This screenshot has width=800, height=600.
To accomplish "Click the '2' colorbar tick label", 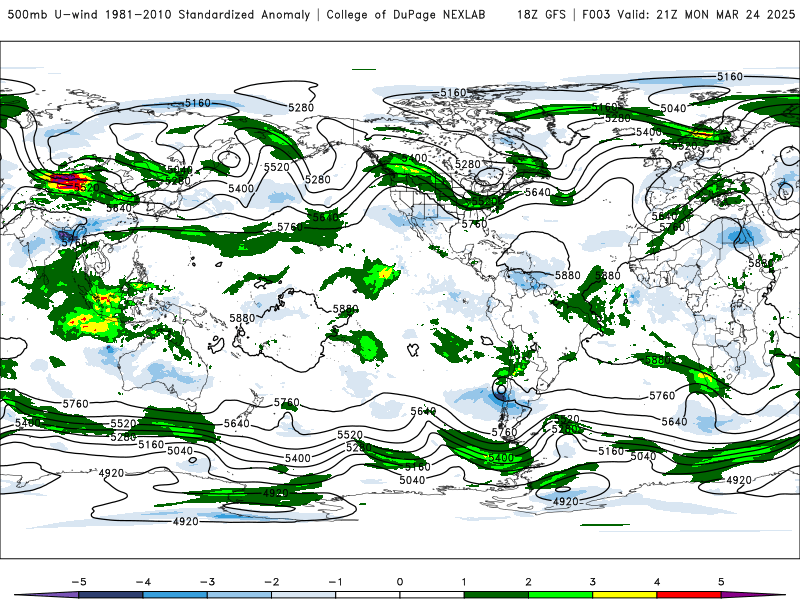I will [528, 582].
